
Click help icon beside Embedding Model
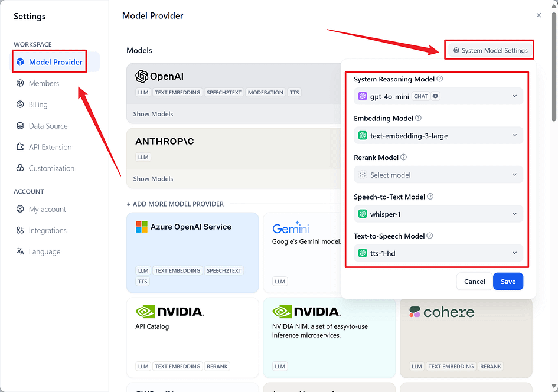pyautogui.click(x=419, y=117)
